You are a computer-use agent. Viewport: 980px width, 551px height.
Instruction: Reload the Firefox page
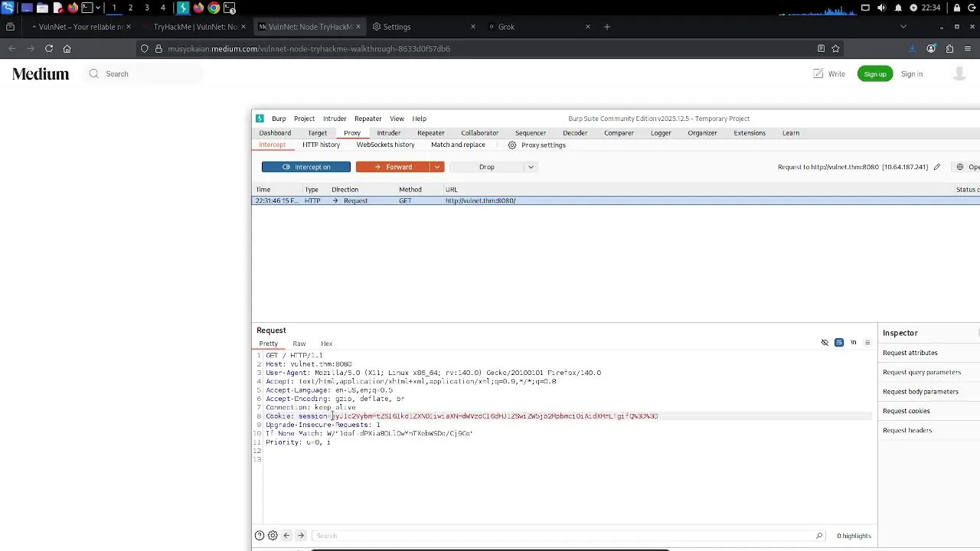point(49,48)
